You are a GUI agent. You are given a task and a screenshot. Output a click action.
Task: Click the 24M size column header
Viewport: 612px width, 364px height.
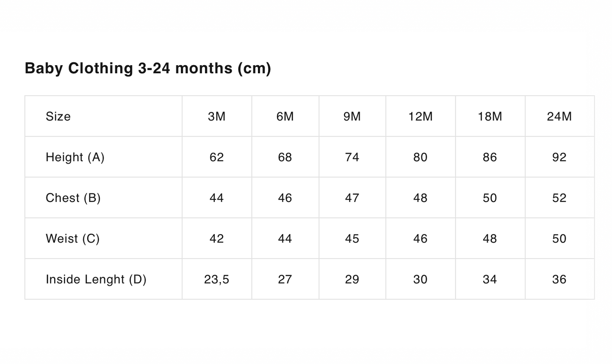559,116
